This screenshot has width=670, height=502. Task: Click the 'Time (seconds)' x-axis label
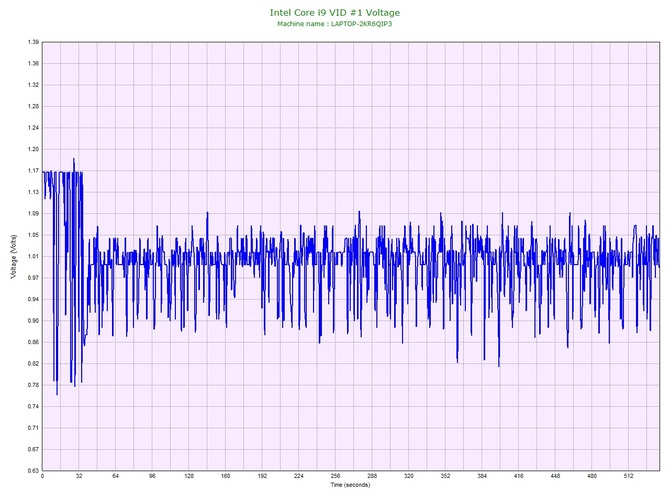point(350,485)
